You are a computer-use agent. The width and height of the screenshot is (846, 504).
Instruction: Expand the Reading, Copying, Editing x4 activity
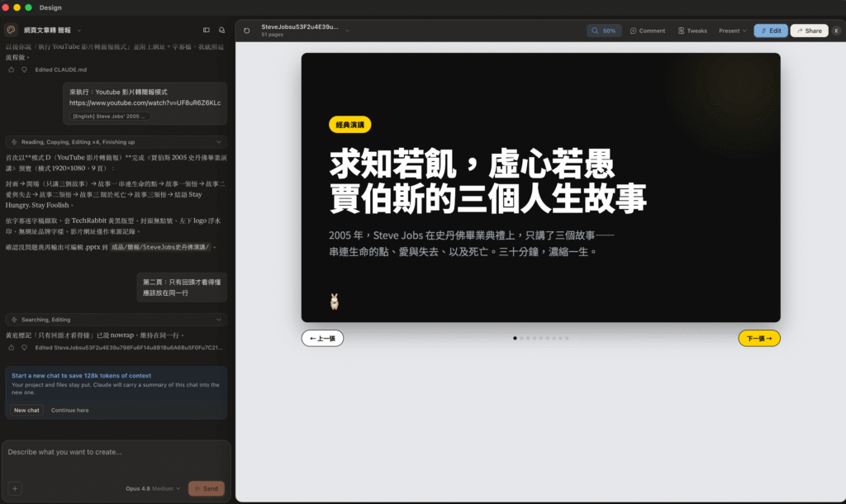[x=116, y=142]
